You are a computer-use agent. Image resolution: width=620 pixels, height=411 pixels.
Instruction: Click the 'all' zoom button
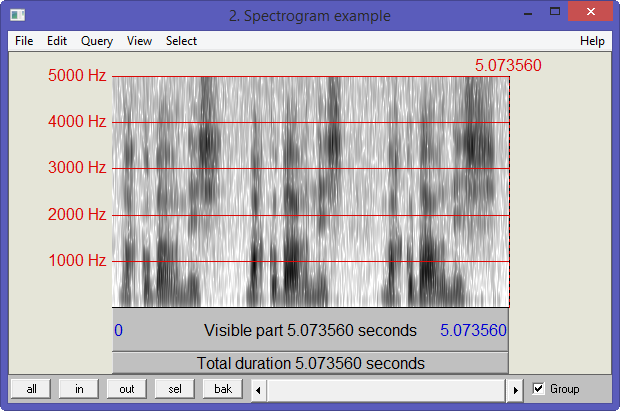(31, 389)
